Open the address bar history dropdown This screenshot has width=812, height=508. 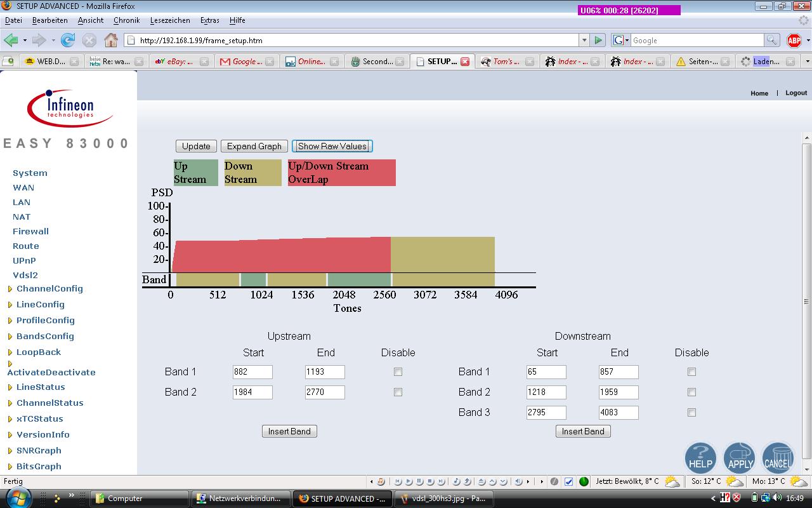pos(584,40)
